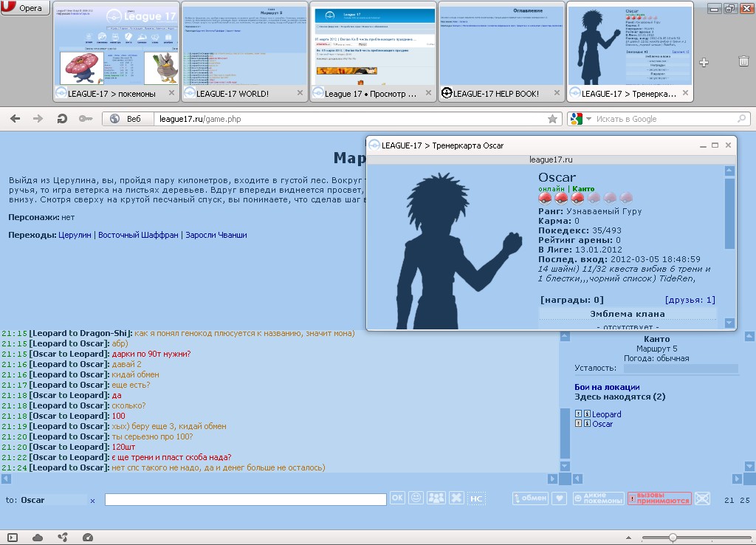Click the Эмблема клана header
The width and height of the screenshot is (756, 545).
(628, 314)
